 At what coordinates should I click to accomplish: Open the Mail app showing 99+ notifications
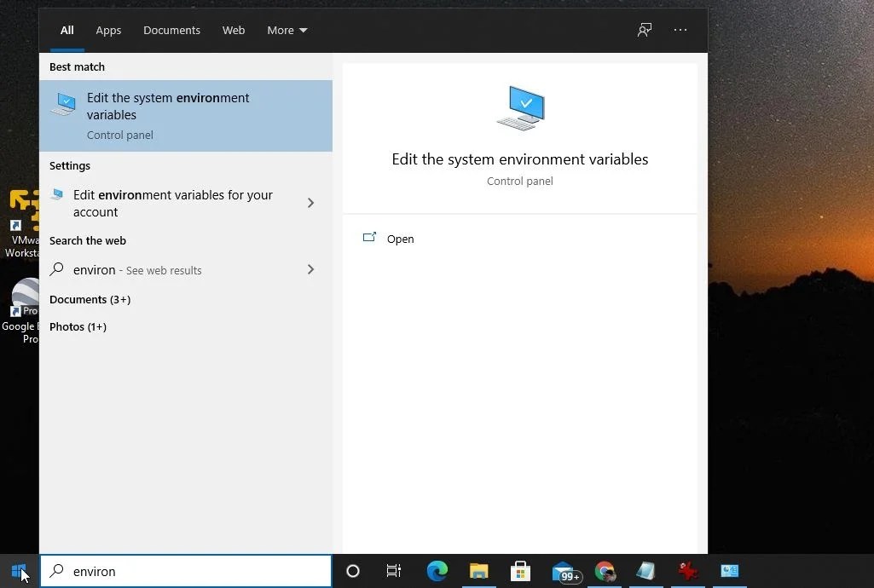tap(564, 571)
